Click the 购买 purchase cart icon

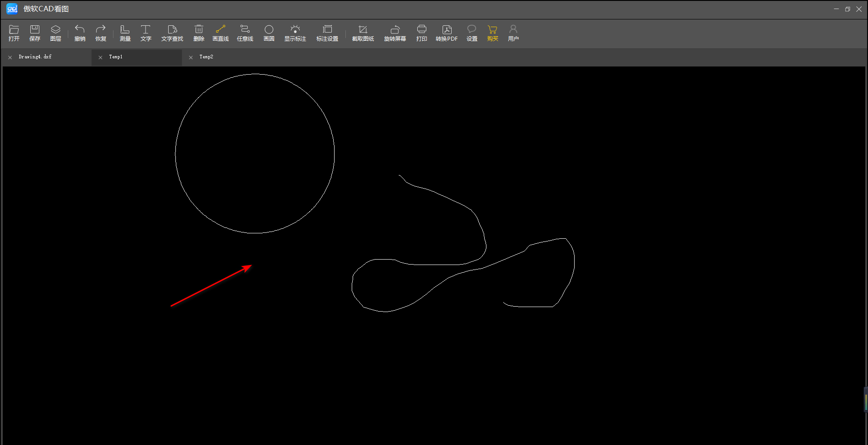(493, 33)
